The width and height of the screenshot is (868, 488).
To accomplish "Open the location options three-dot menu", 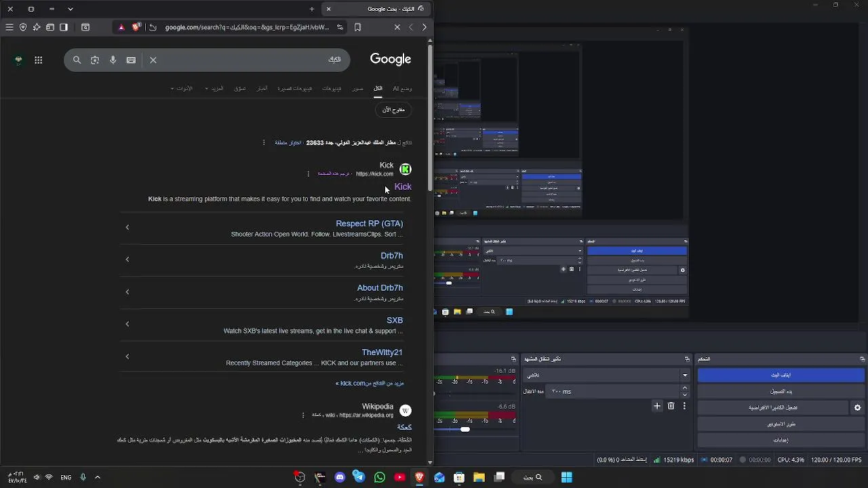I will pos(264,142).
